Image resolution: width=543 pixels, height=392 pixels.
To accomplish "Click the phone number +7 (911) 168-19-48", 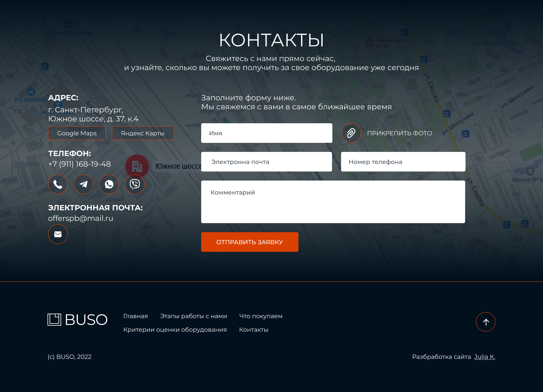I will [80, 164].
